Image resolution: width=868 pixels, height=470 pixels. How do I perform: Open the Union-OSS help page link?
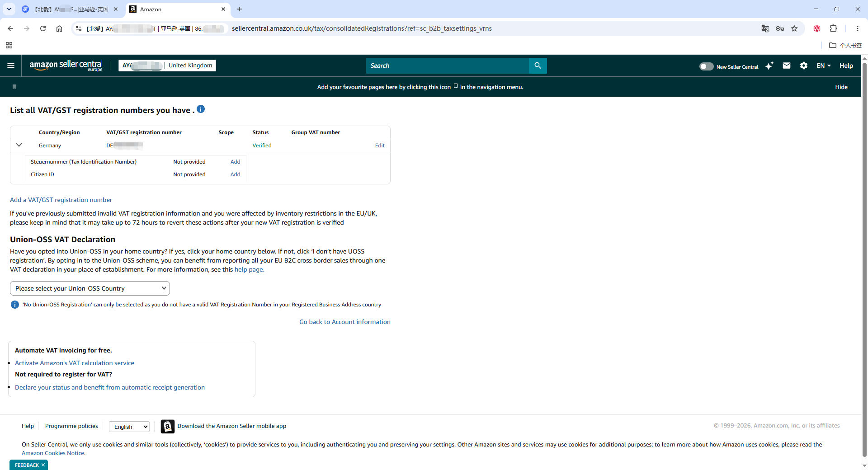point(249,269)
